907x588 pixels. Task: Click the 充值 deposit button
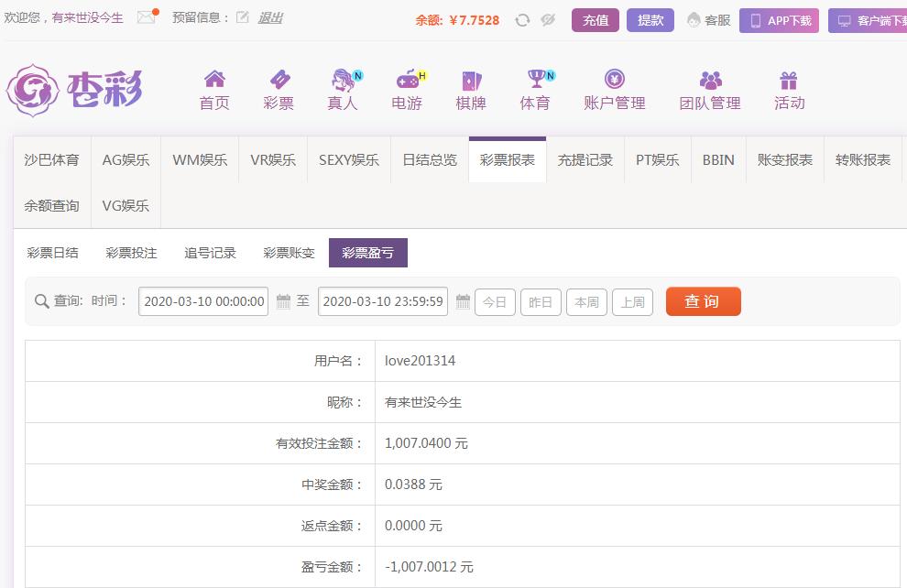point(596,20)
